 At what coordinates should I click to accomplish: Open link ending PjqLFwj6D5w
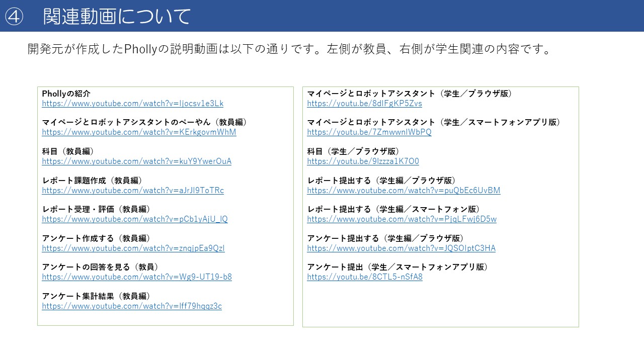point(402,219)
